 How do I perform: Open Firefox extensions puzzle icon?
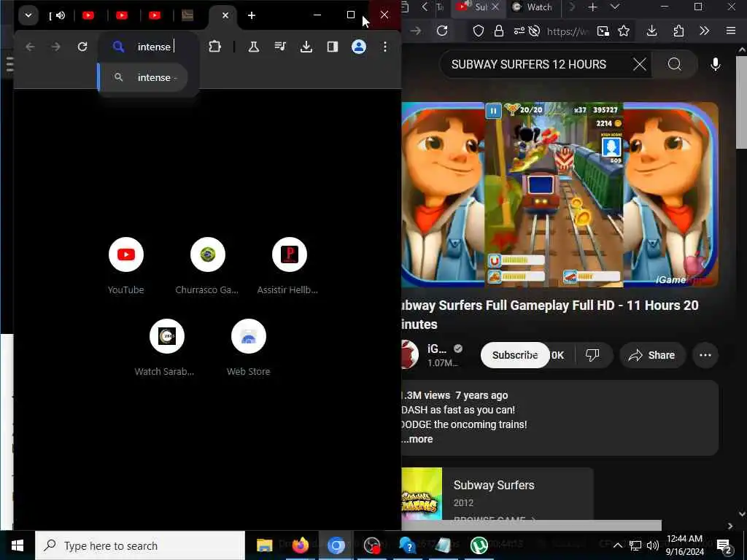pyautogui.click(x=678, y=31)
